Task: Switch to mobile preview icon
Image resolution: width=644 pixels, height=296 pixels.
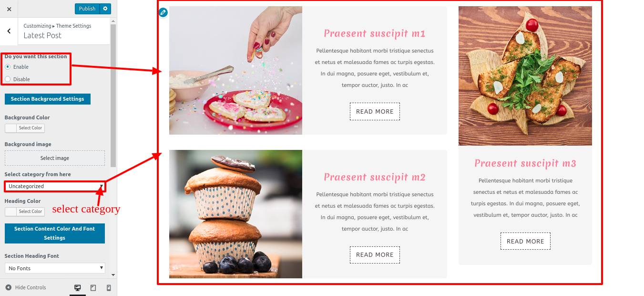Action: coord(109,287)
